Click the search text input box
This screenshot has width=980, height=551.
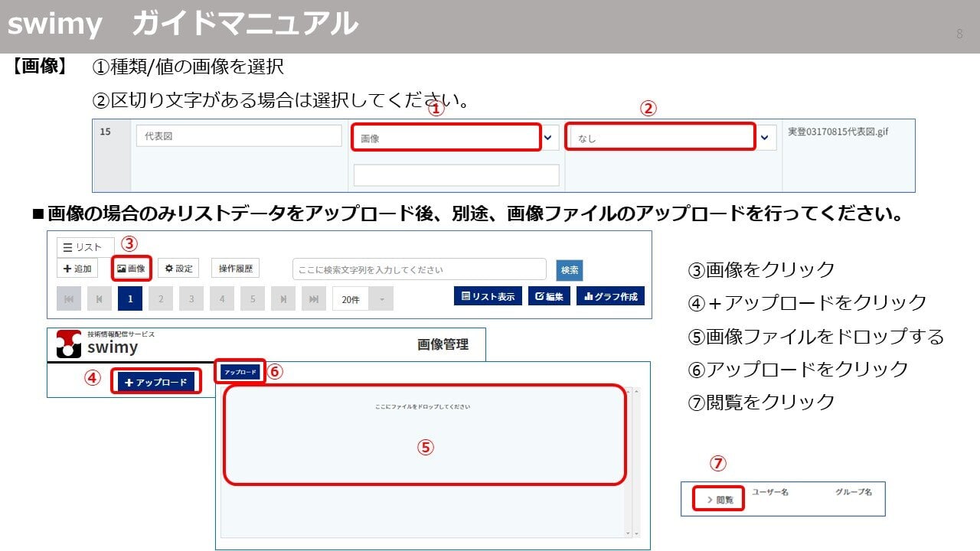[420, 269]
